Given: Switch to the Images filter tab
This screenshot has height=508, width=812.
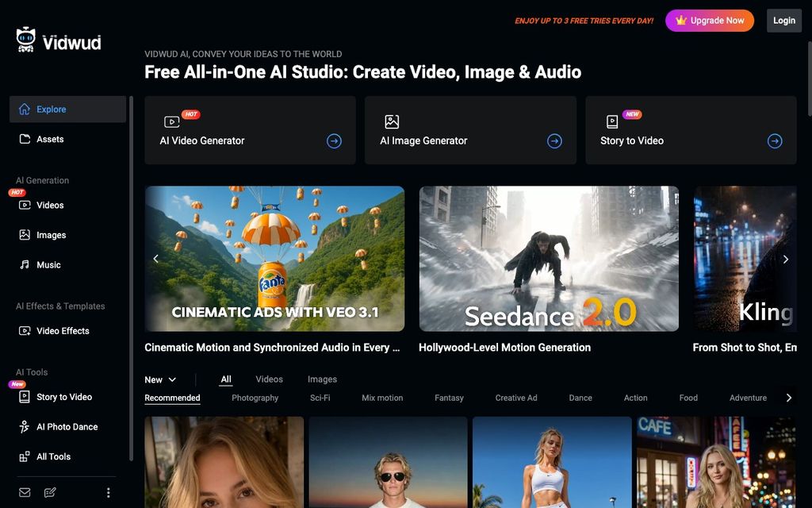Looking at the screenshot, I should coord(322,379).
